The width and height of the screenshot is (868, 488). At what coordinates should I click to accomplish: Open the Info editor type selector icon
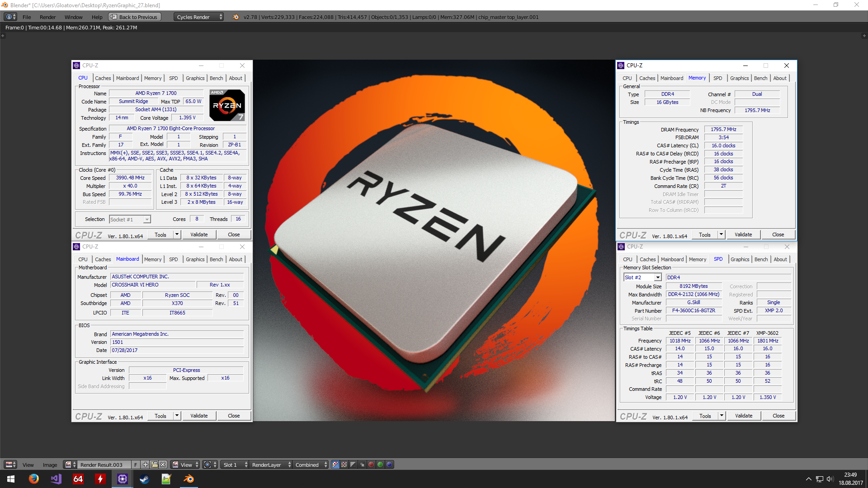click(10, 17)
